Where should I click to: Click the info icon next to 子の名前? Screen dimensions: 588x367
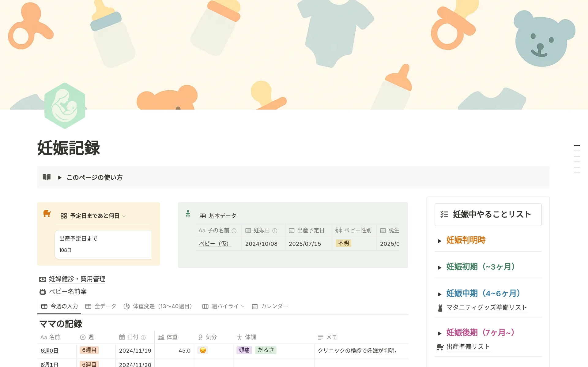click(234, 231)
